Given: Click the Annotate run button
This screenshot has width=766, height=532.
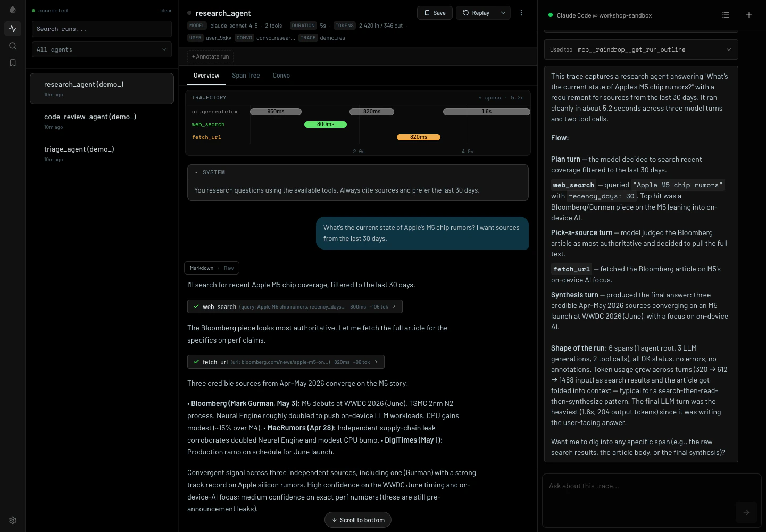Looking at the screenshot, I should tap(210, 56).
